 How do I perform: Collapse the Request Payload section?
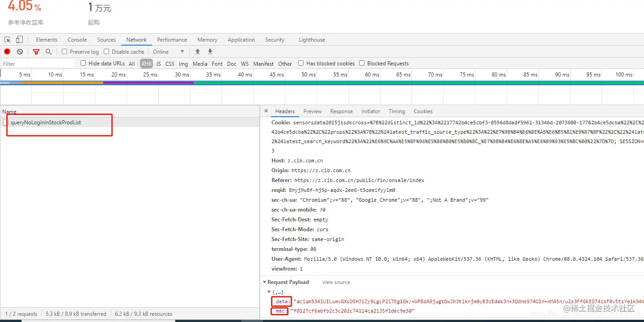pos(264,282)
